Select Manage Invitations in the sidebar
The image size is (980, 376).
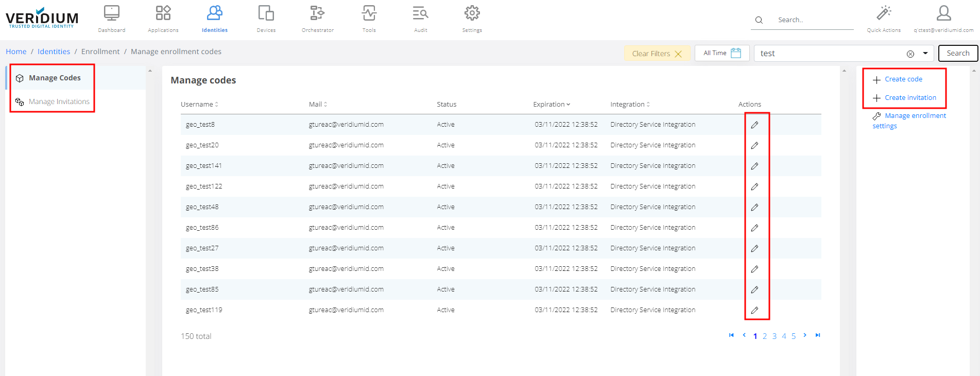click(x=59, y=101)
